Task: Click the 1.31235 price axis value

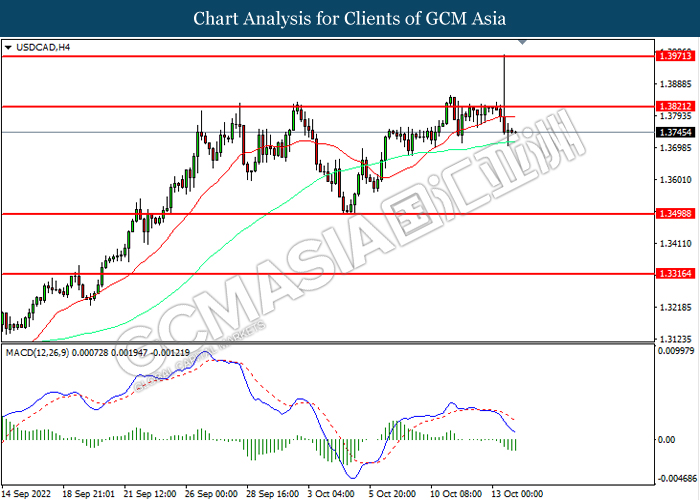Action: click(x=676, y=339)
